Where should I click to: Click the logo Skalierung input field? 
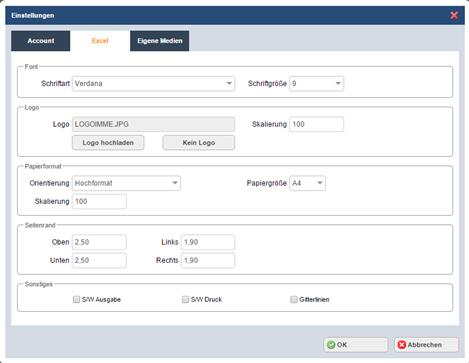(x=316, y=124)
